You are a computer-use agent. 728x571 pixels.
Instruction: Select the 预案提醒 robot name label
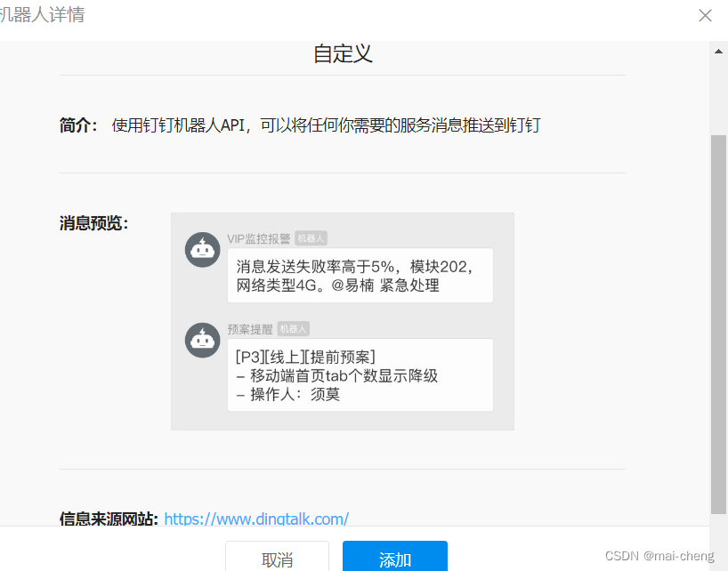click(249, 328)
